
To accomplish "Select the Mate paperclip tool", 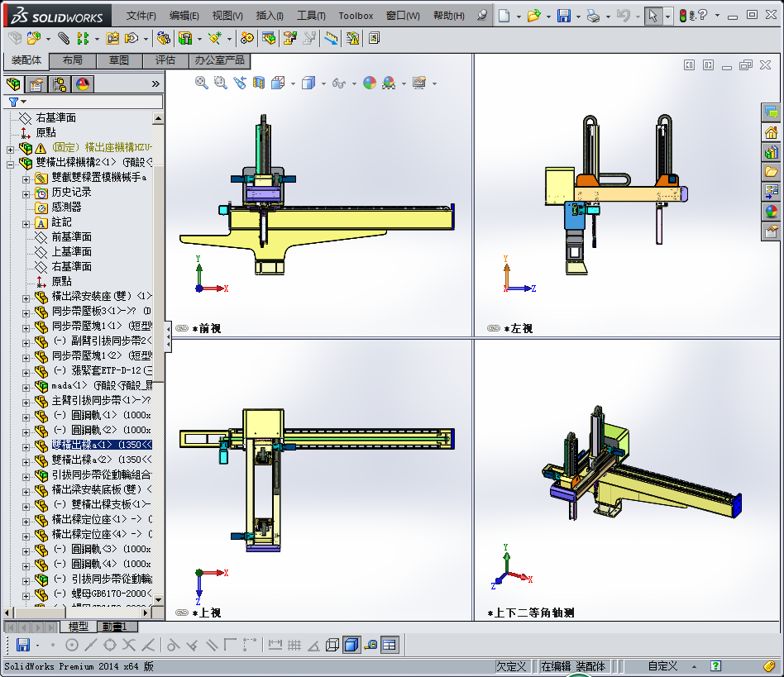I will [64, 38].
